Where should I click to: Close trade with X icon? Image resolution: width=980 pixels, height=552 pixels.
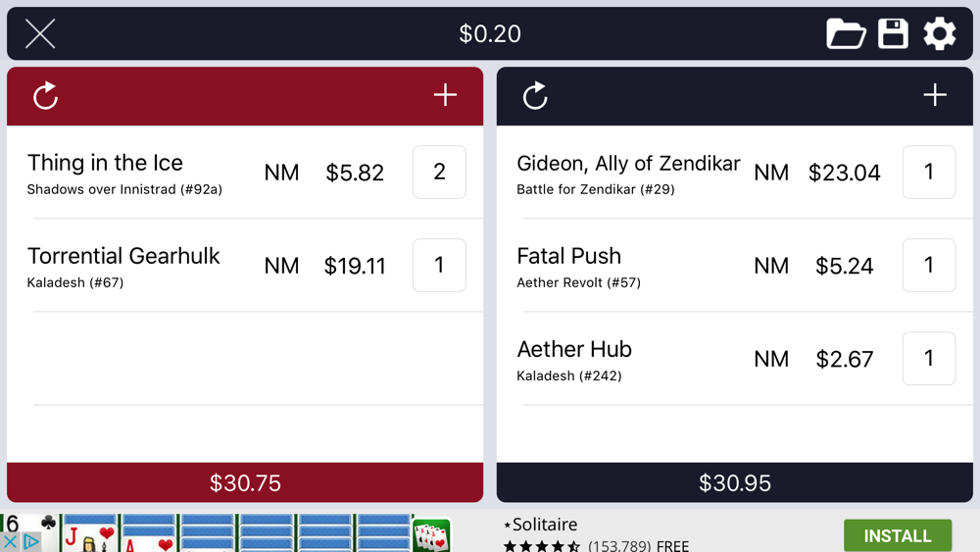pos(40,33)
